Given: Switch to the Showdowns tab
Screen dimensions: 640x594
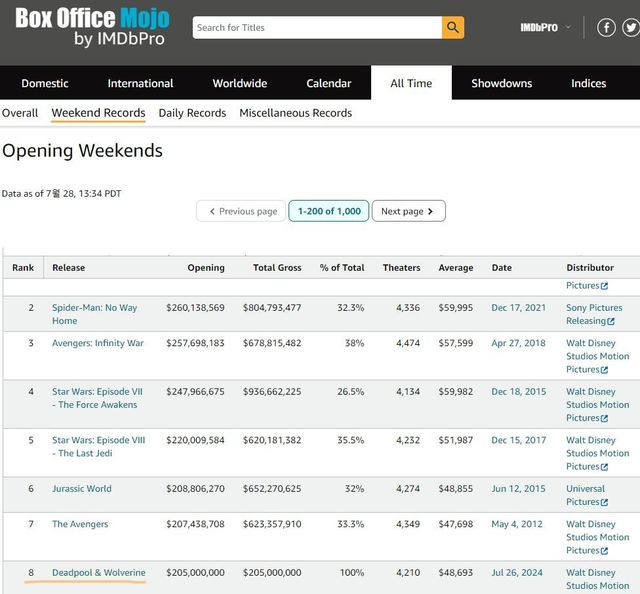Looking at the screenshot, I should tap(504, 83).
